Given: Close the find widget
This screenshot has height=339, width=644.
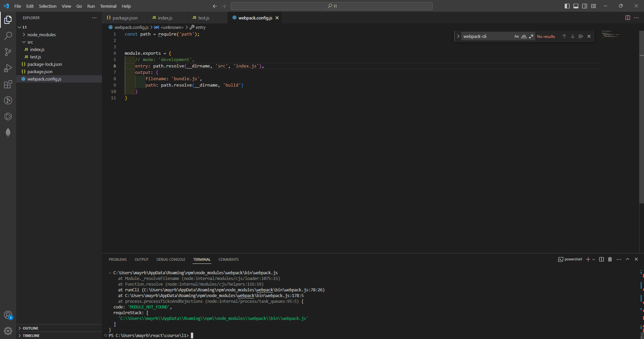Looking at the screenshot, I should pyautogui.click(x=589, y=36).
